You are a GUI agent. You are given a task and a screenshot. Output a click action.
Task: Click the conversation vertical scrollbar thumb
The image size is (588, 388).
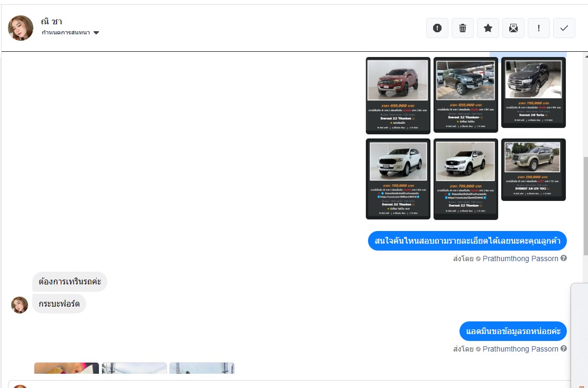coord(585,206)
